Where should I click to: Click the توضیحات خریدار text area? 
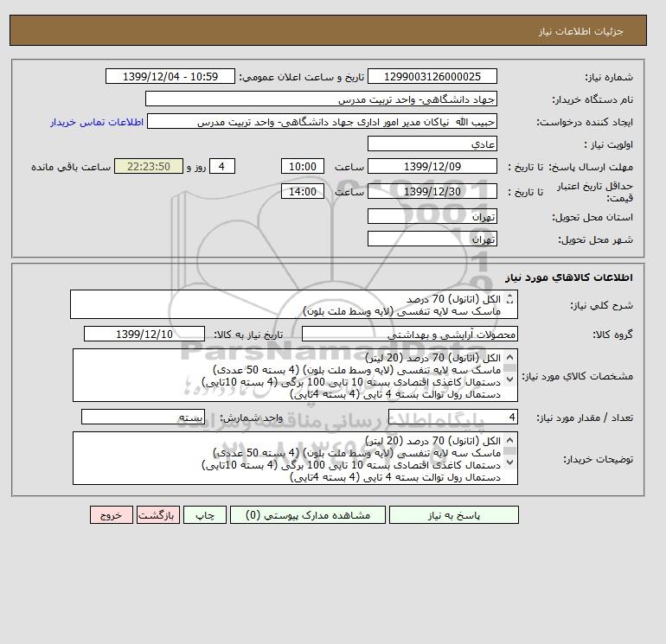point(295,458)
